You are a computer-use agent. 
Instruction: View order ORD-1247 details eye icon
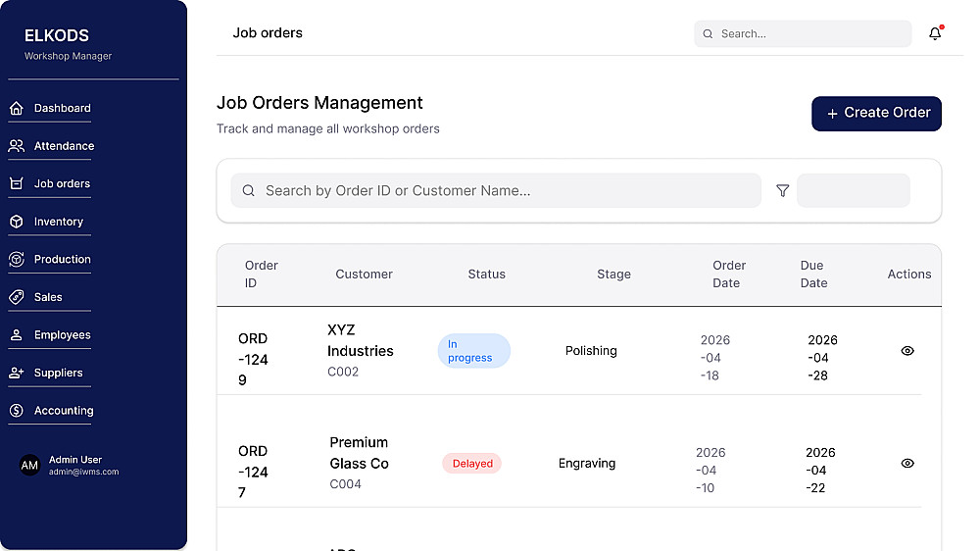[x=907, y=464]
